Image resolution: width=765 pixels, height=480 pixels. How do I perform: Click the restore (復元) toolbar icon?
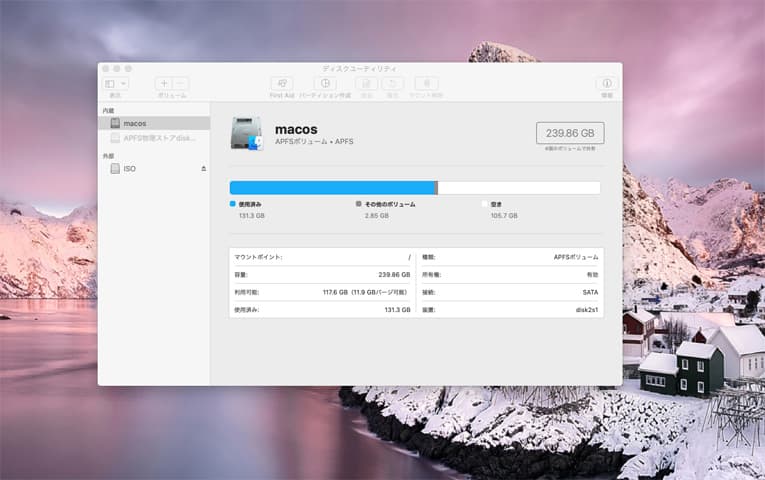tap(392, 83)
